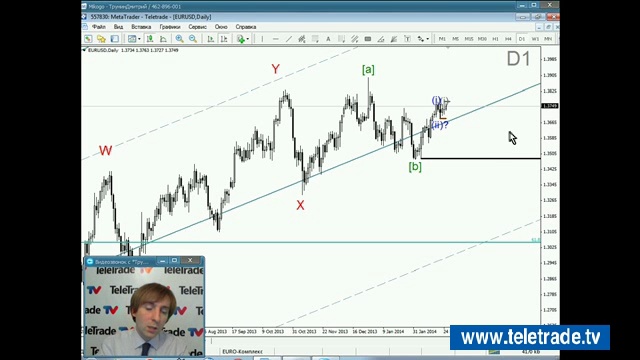Restore the inner chart window

click(549, 27)
